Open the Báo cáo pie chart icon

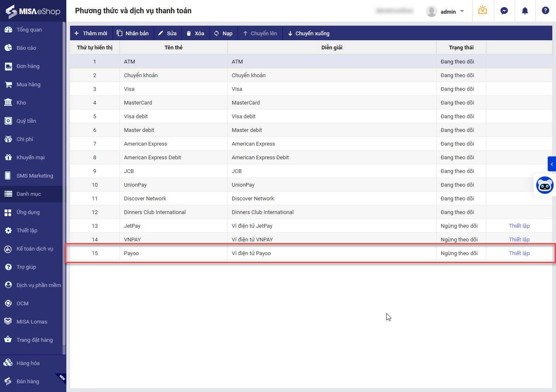tap(8, 48)
